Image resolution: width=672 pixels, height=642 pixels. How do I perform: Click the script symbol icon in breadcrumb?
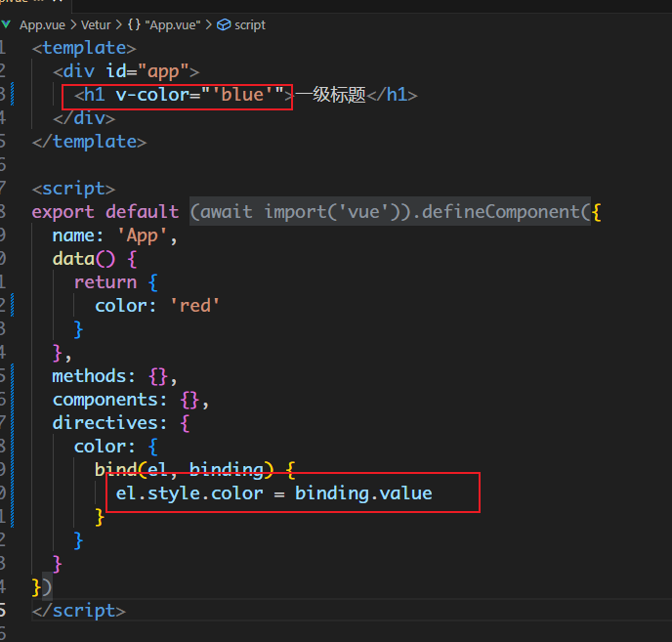[x=223, y=24]
